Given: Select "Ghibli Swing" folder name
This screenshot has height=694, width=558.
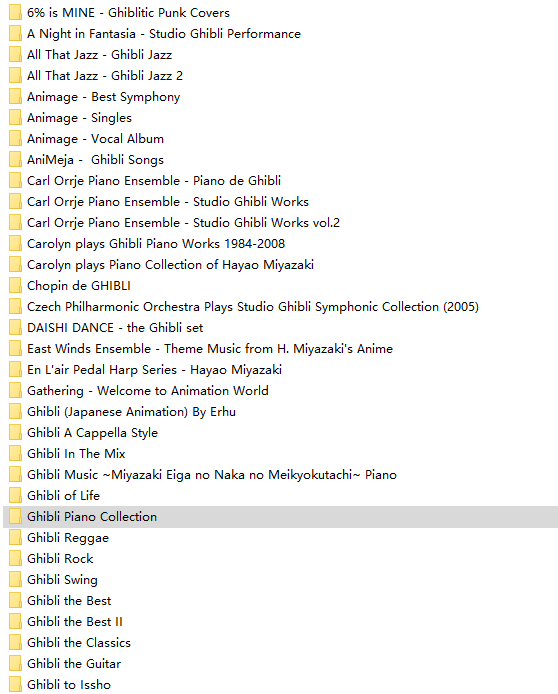Looking at the screenshot, I should (62, 580).
